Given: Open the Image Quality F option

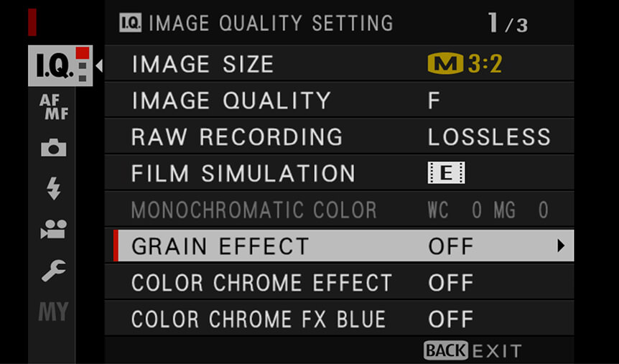Looking at the screenshot, I should tap(434, 101).
